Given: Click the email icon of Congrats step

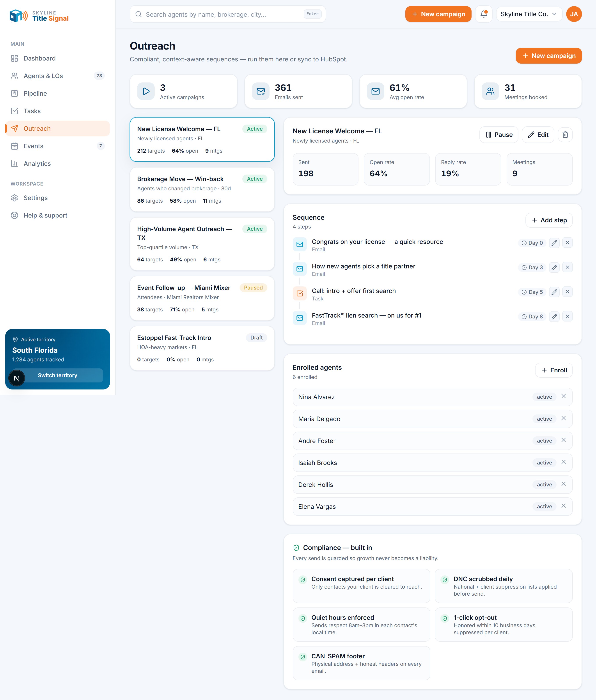Looking at the screenshot, I should tap(299, 244).
